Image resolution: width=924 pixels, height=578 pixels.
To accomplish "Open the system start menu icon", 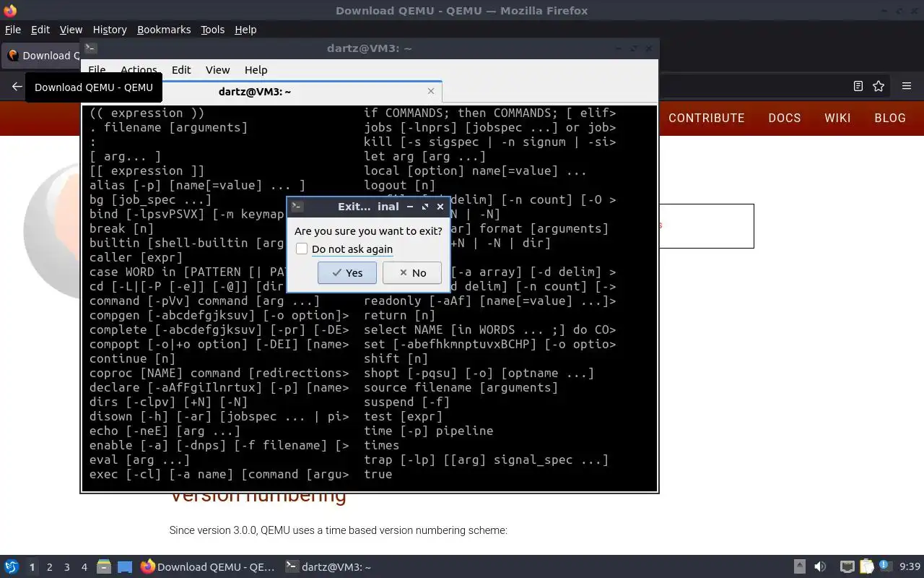I will pyautogui.click(x=12, y=567).
